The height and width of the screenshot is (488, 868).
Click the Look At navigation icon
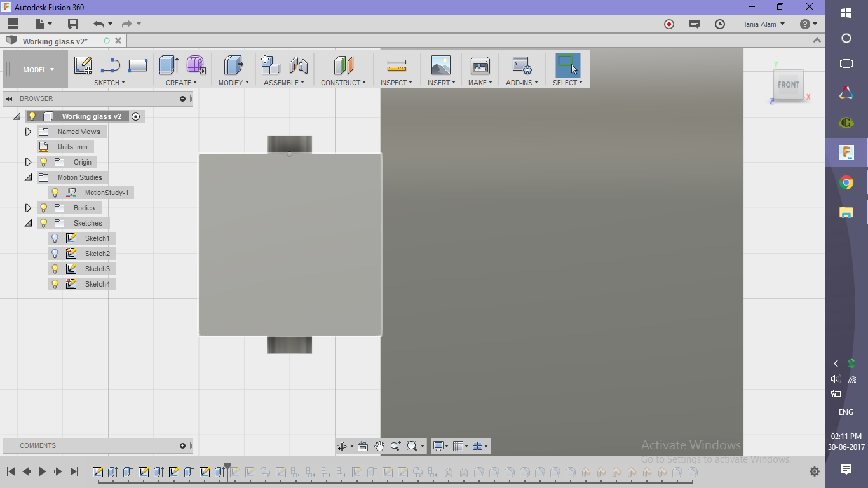pos(363,446)
